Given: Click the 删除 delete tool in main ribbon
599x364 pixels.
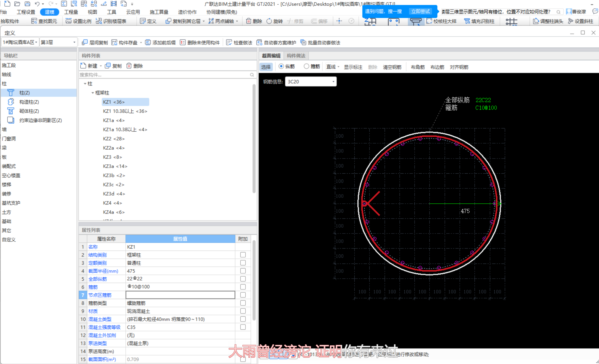Looking at the screenshot, I should 254,21.
